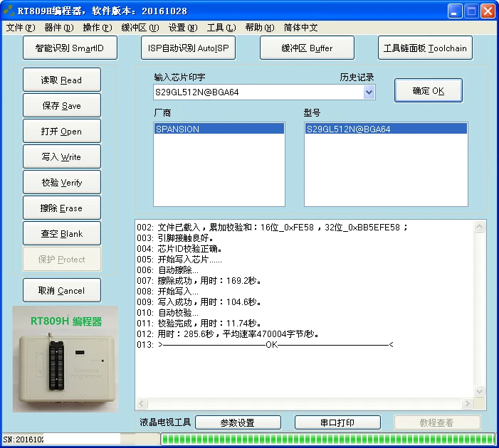The width and height of the screenshot is (499, 448).
Task: Click the Blank check button
Action: 62,233
